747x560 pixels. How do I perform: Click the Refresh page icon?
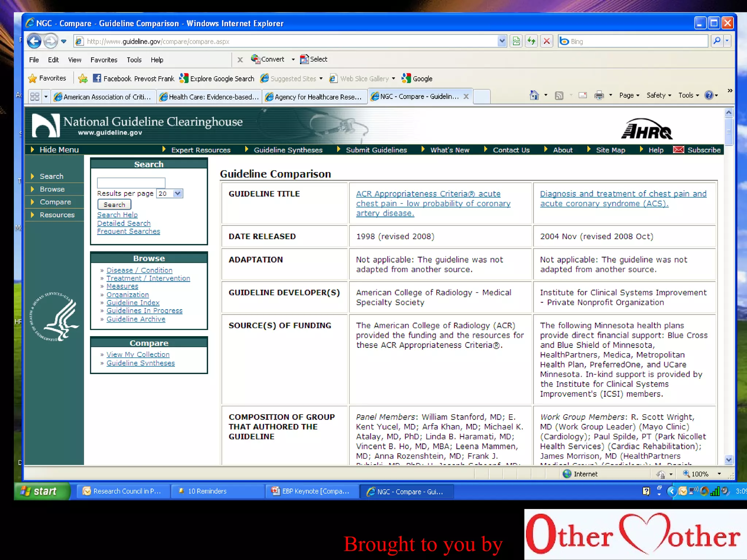click(531, 41)
